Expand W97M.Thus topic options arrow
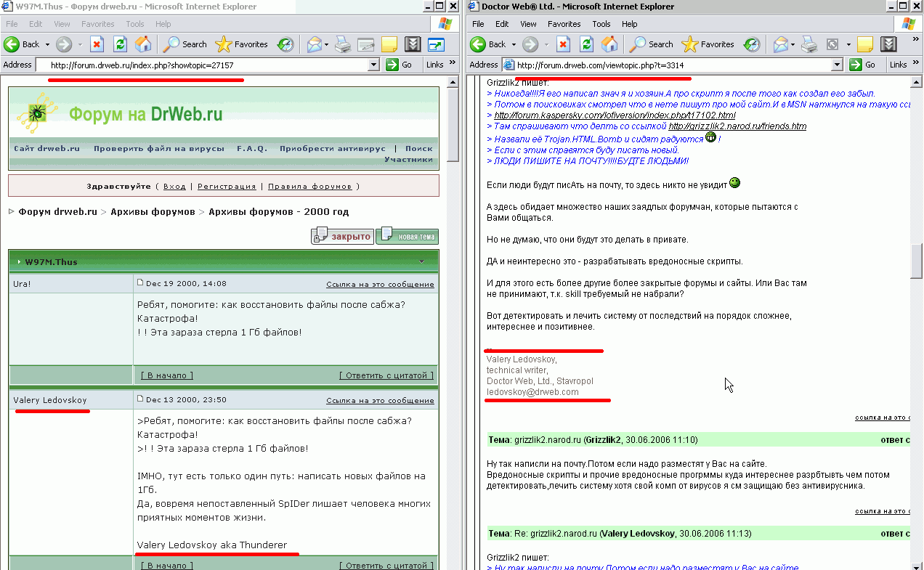924x570 pixels. pyautogui.click(x=422, y=261)
